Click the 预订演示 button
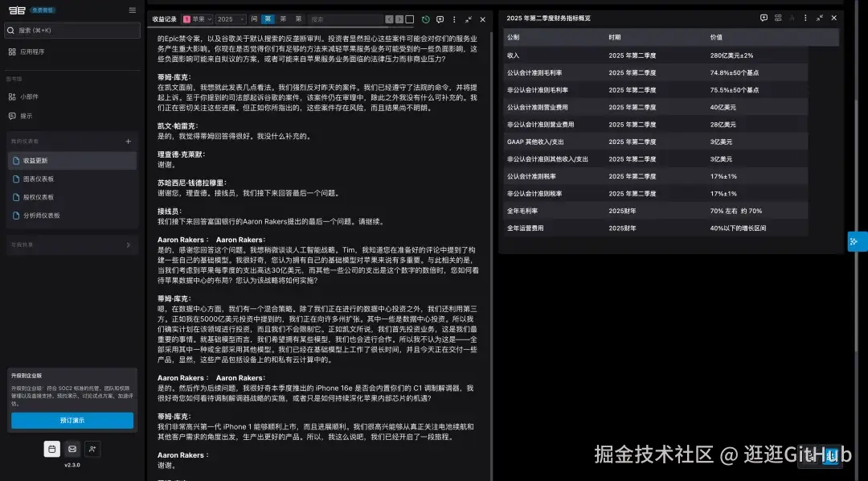The image size is (868, 481). pos(72,421)
